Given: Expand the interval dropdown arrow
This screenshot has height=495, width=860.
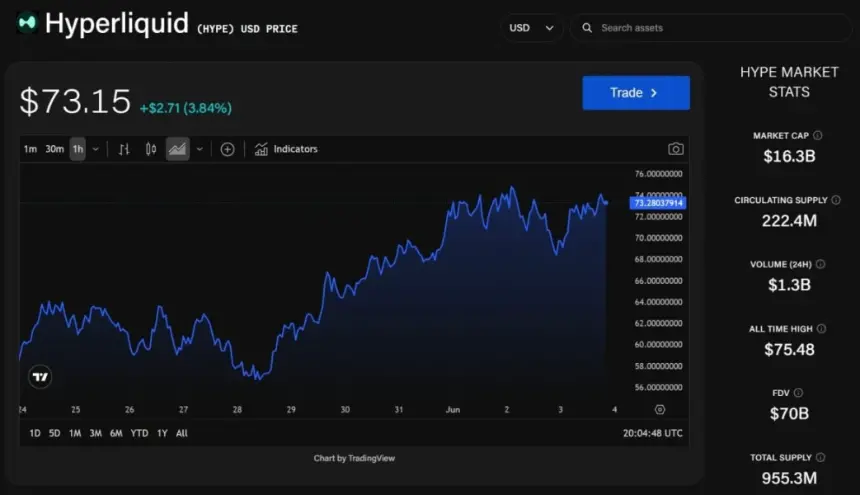Looking at the screenshot, I should point(95,149).
